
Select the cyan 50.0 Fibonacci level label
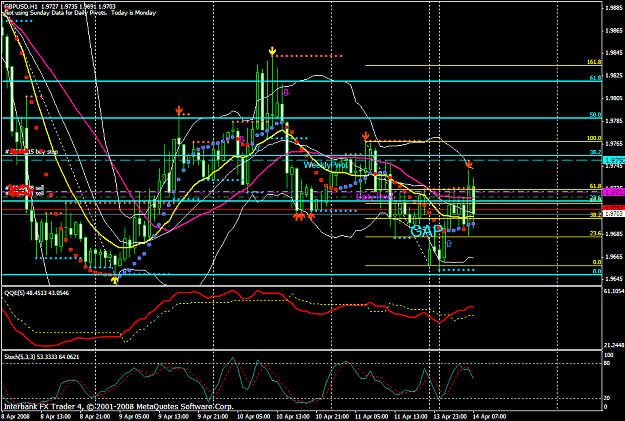pos(596,115)
